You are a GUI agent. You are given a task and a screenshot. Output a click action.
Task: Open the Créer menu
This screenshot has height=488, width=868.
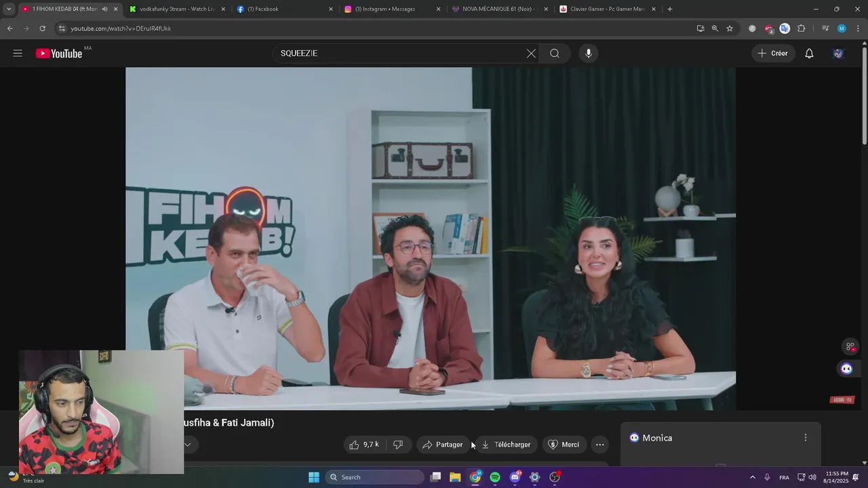[x=773, y=54]
